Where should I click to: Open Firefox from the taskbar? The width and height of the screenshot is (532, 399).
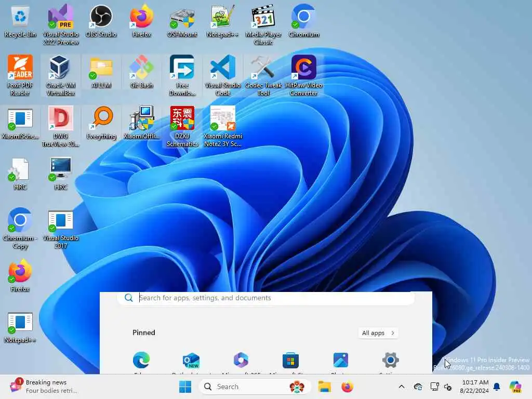(347, 387)
